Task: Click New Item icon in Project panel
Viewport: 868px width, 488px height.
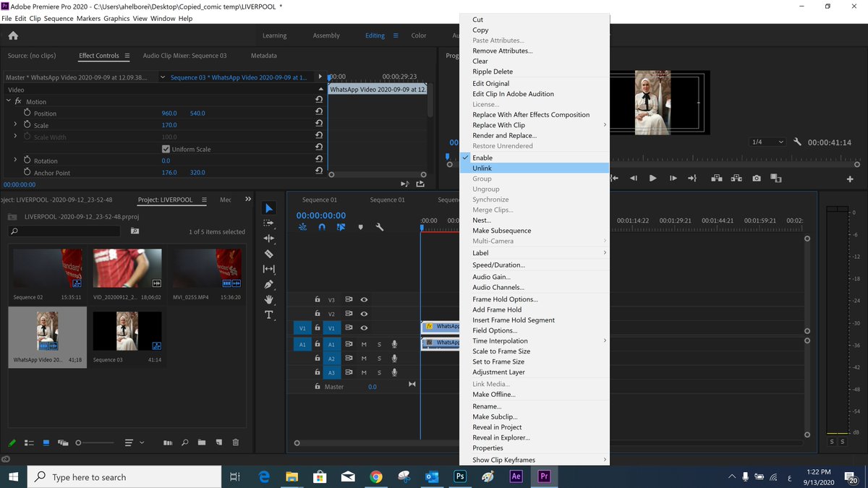Action: coord(218,442)
